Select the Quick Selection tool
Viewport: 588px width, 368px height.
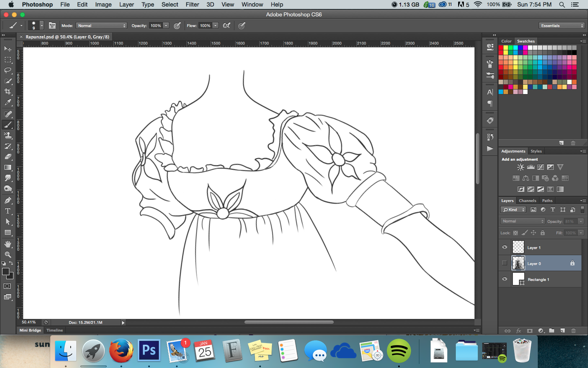tap(8, 81)
